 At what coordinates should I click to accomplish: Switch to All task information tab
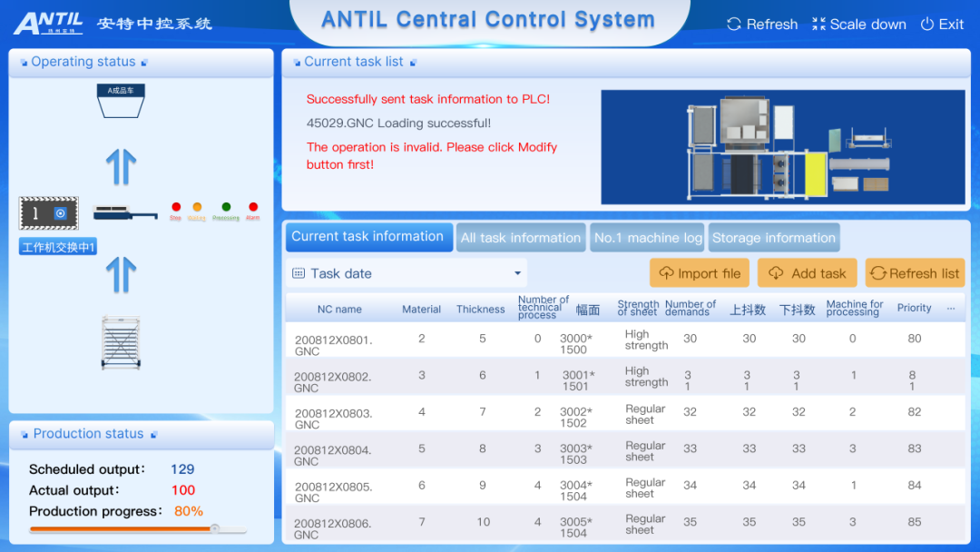point(520,238)
